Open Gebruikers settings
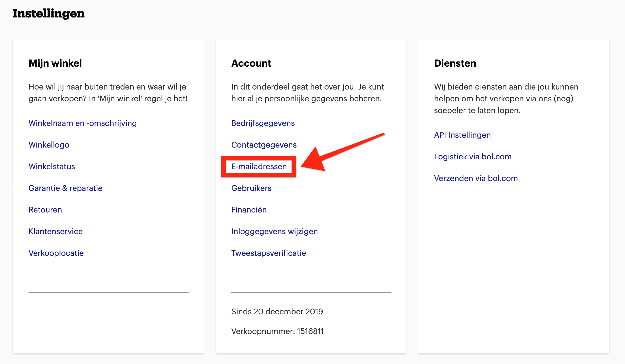The image size is (625, 364). (x=251, y=188)
